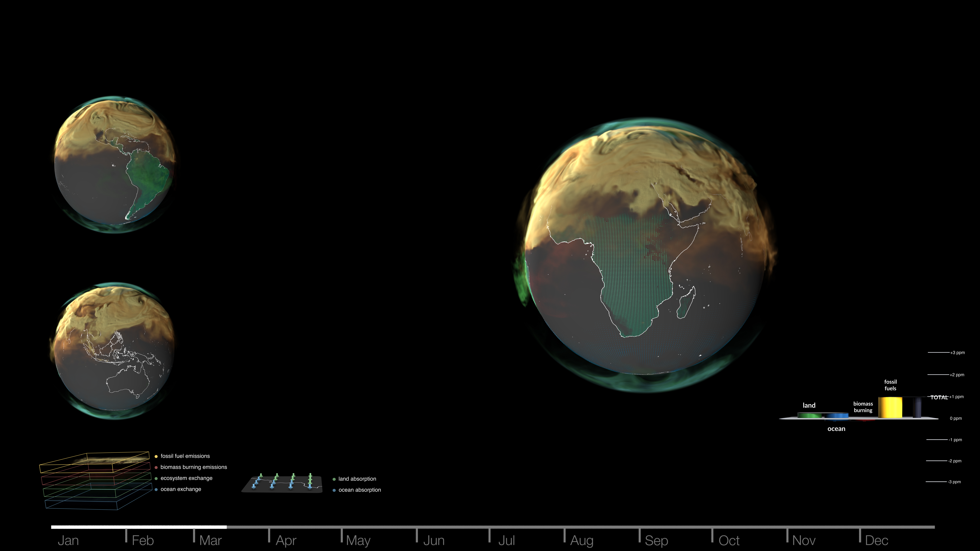The width and height of the screenshot is (980, 551).
Task: Click the Apr label on the timeline
Action: 286,541
